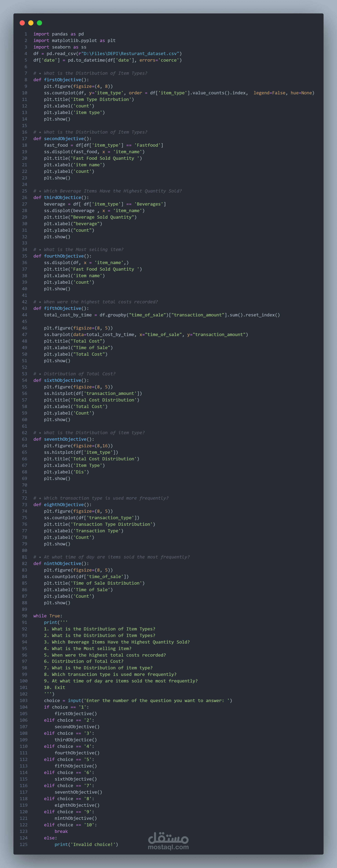Image resolution: width=337 pixels, height=868 pixels.
Task: Click the '# Which Beverage Items' comment line
Action: point(108,191)
